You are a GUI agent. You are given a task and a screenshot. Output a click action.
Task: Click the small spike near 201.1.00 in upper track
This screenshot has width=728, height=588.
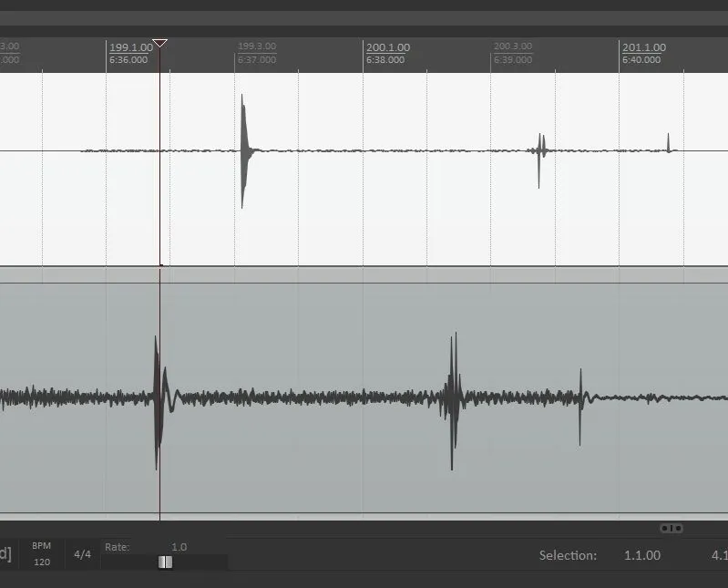coord(669,144)
